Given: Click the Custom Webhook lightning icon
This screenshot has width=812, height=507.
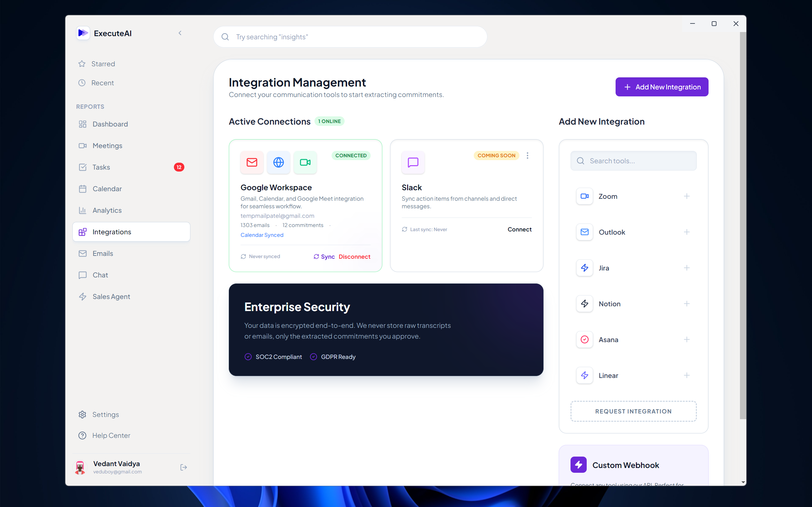Looking at the screenshot, I should pos(578,465).
